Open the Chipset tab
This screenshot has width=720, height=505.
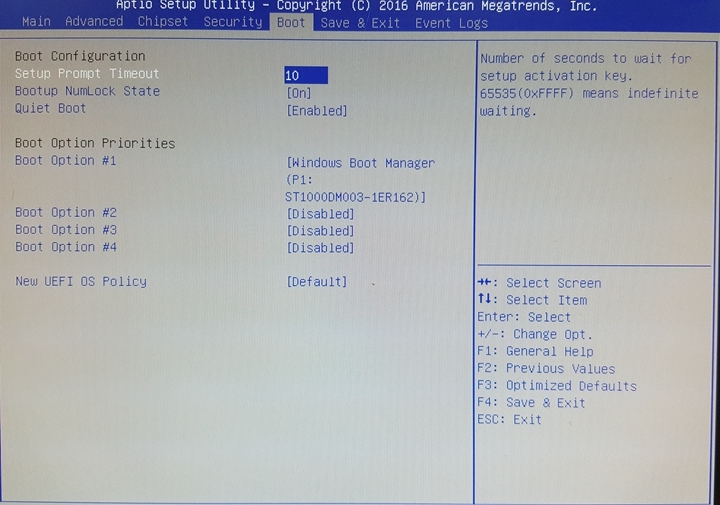click(x=163, y=22)
